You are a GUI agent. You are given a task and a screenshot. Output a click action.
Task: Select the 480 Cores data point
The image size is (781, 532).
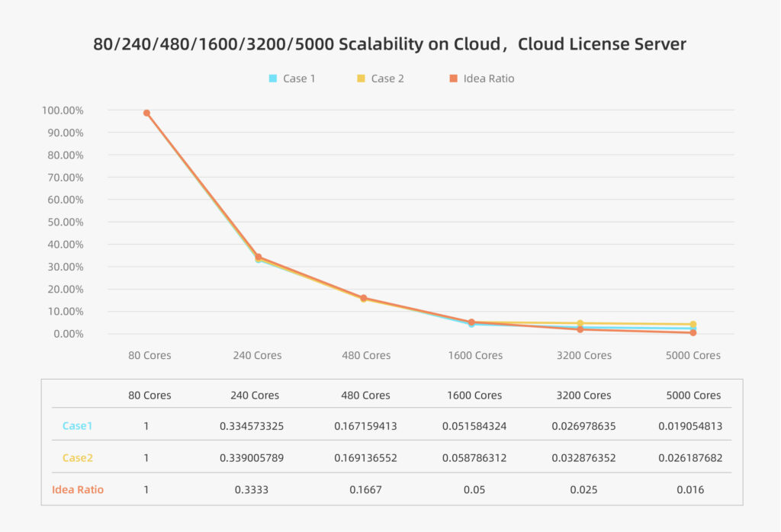(x=364, y=298)
